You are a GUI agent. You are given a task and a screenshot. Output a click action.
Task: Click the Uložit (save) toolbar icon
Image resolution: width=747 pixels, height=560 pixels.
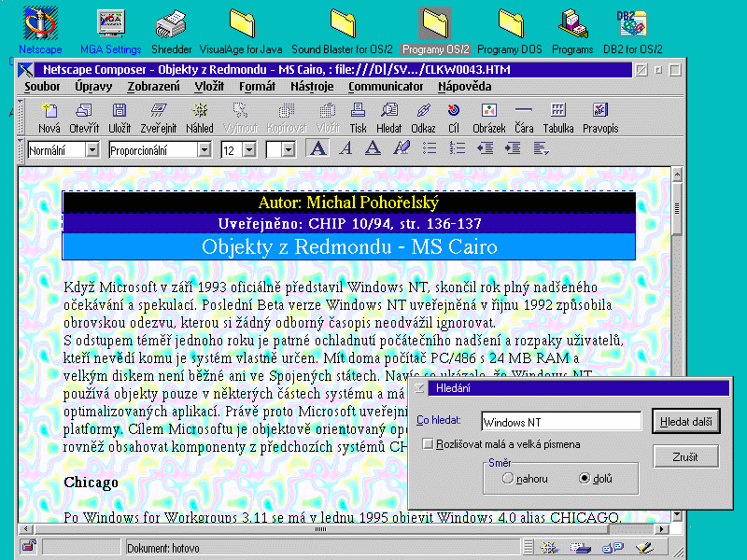(120, 117)
